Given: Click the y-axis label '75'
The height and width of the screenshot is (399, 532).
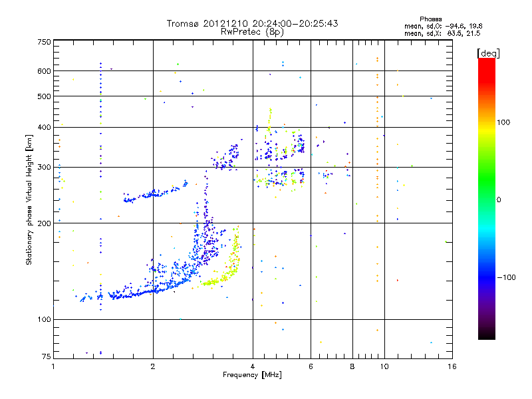Looking at the screenshot, I should pyautogui.click(x=47, y=356).
